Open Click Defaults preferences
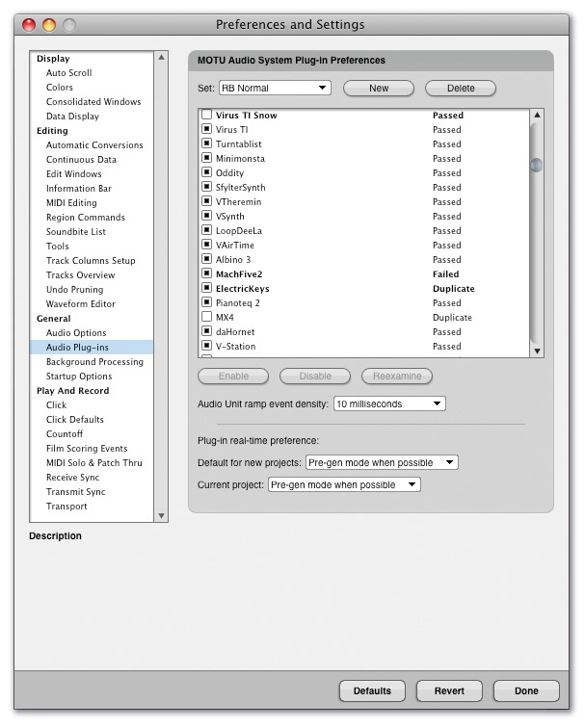The image size is (585, 728). pos(75,419)
